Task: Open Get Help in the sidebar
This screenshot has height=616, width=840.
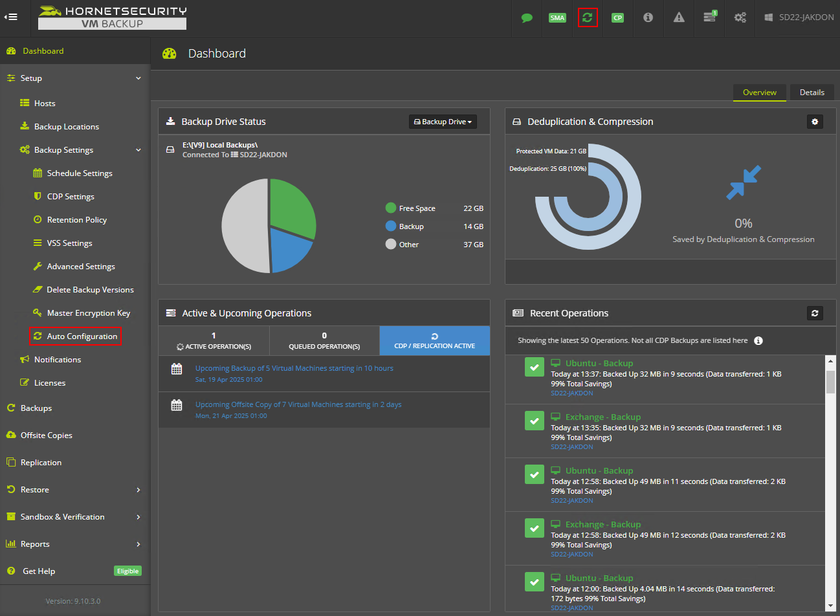Action: click(x=39, y=571)
